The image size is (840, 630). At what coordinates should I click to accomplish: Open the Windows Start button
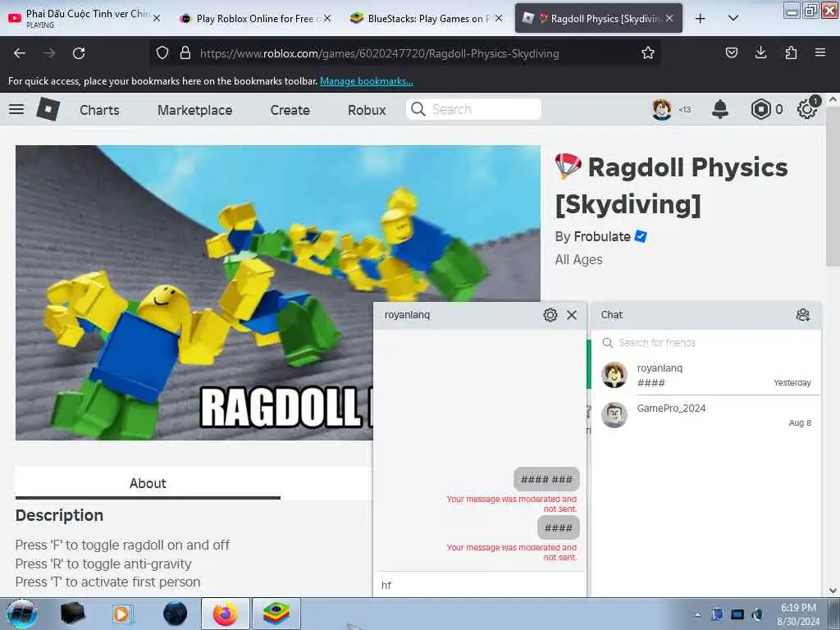click(x=21, y=614)
